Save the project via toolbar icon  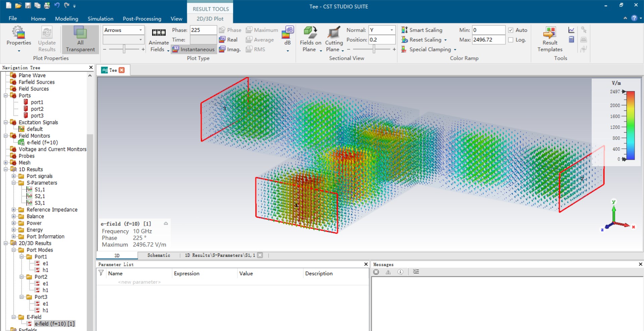28,5
